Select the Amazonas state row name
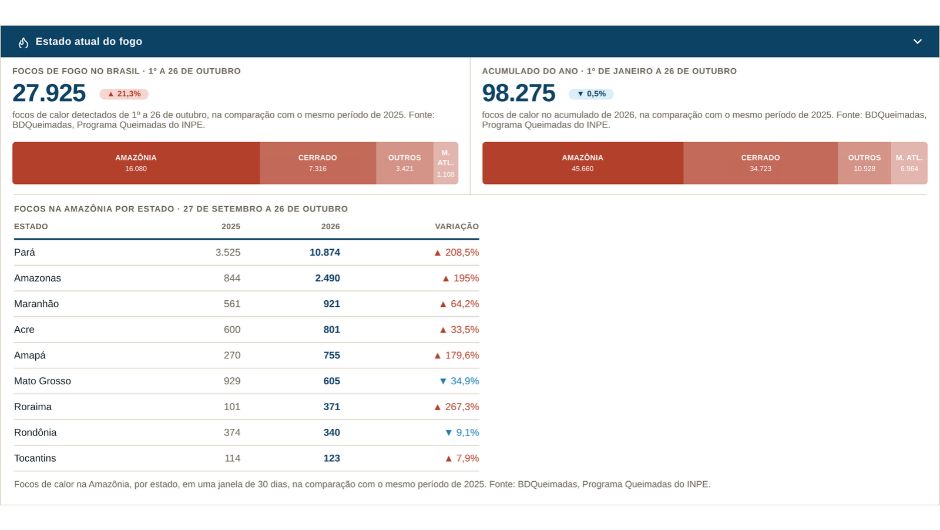This screenshot has height=530, width=940. (x=37, y=278)
